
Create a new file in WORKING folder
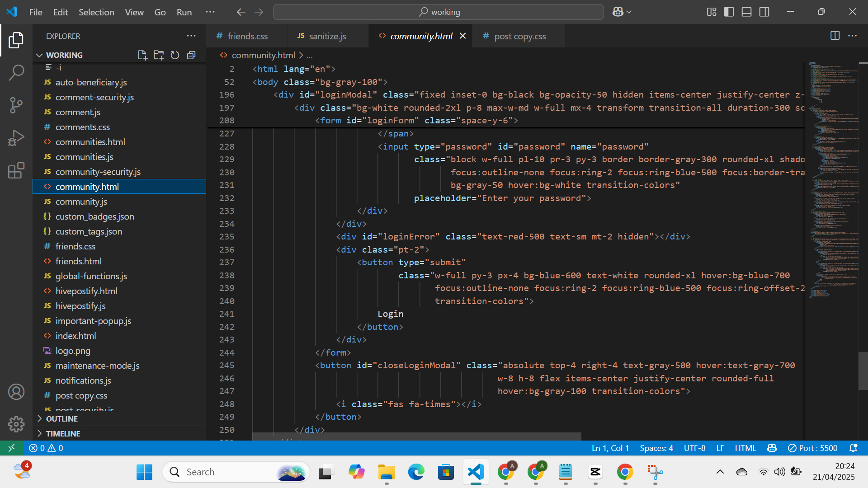click(x=142, y=55)
